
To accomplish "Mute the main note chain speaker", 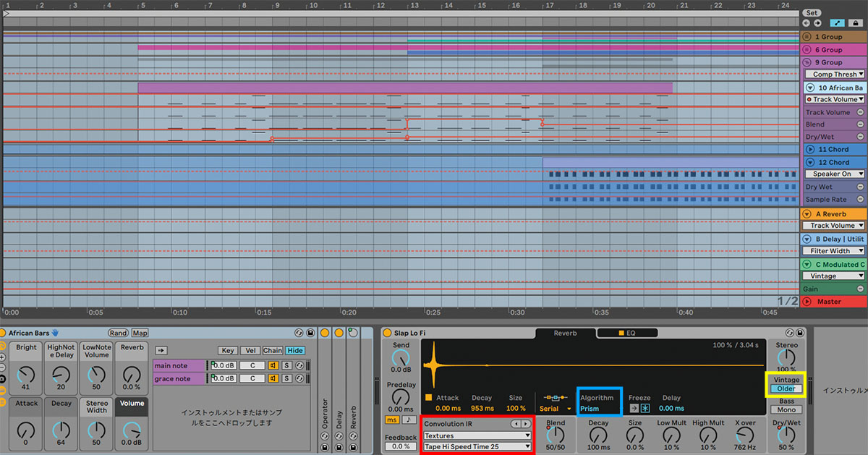I will [273, 366].
